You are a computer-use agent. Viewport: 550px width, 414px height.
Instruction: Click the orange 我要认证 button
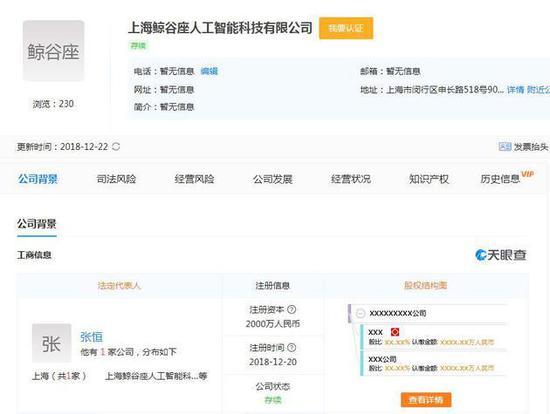[346, 28]
